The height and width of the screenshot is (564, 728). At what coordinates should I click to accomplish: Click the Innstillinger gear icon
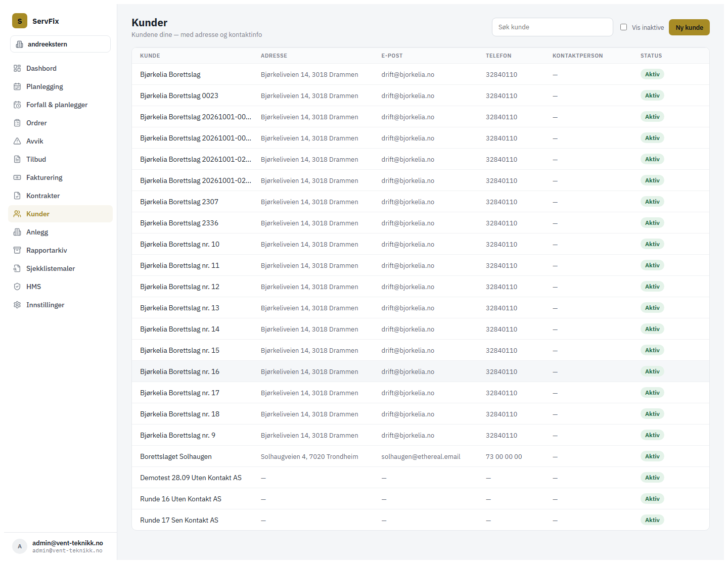17,305
